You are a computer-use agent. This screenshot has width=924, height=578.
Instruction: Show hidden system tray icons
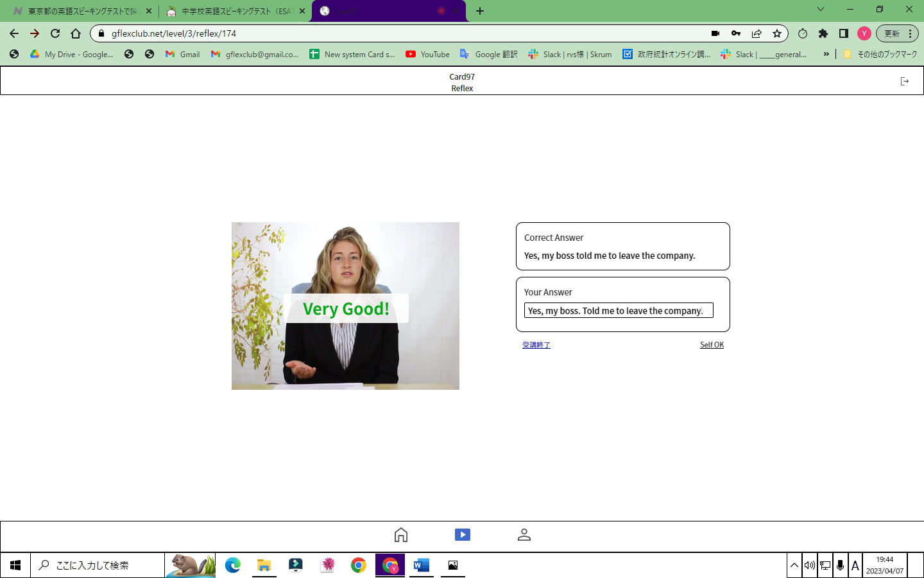click(x=794, y=565)
